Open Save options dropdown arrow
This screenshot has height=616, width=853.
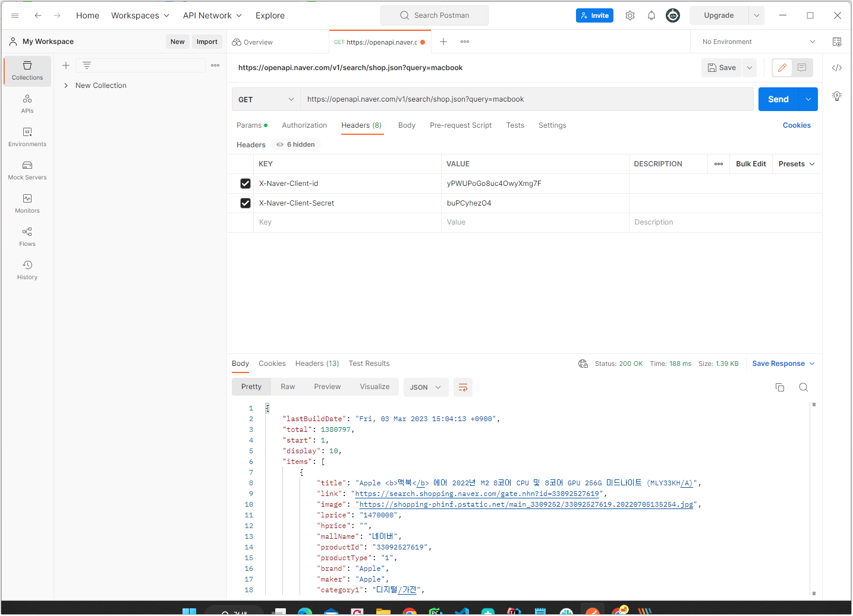coord(750,68)
